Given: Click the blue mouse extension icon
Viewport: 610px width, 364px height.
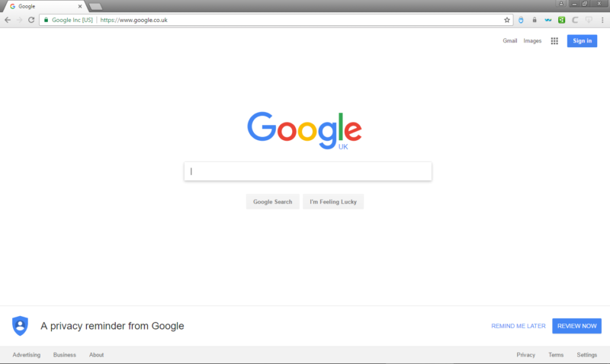Looking at the screenshot, I should (x=521, y=20).
